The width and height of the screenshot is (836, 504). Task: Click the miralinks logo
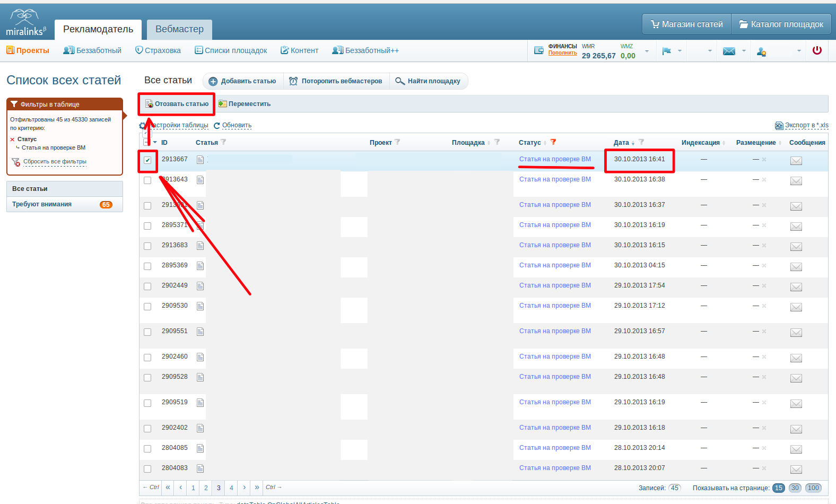25,23
